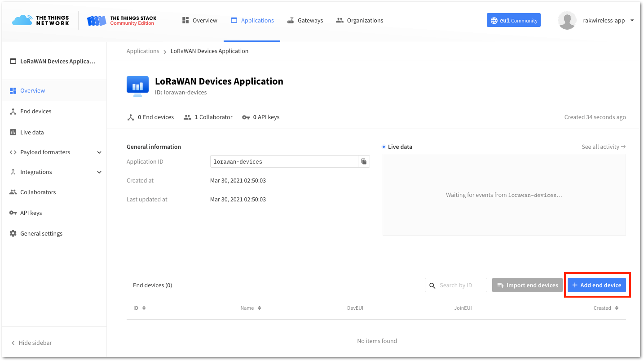Click the application title LoRaWAN Devices Application
Image resolution: width=644 pixels, height=361 pixels.
(219, 81)
